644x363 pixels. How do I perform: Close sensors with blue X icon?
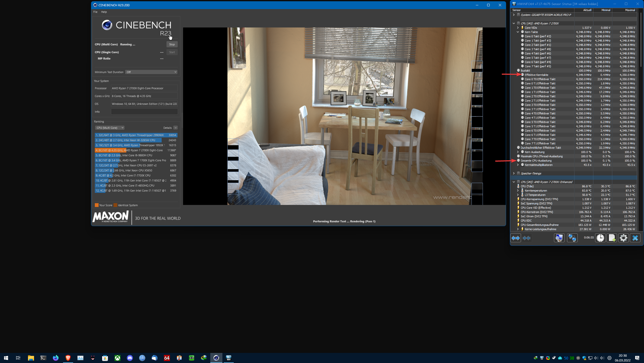[x=635, y=238]
